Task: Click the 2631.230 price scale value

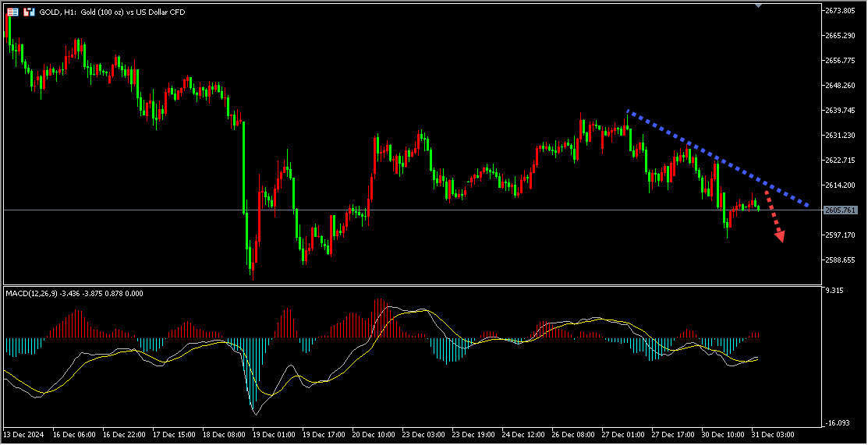Action: click(841, 135)
